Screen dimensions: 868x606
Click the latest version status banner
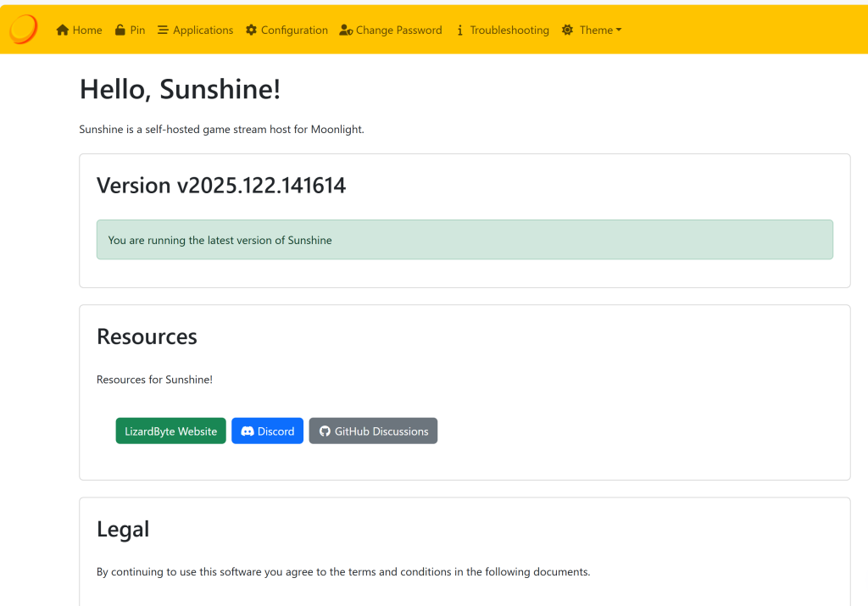465,240
